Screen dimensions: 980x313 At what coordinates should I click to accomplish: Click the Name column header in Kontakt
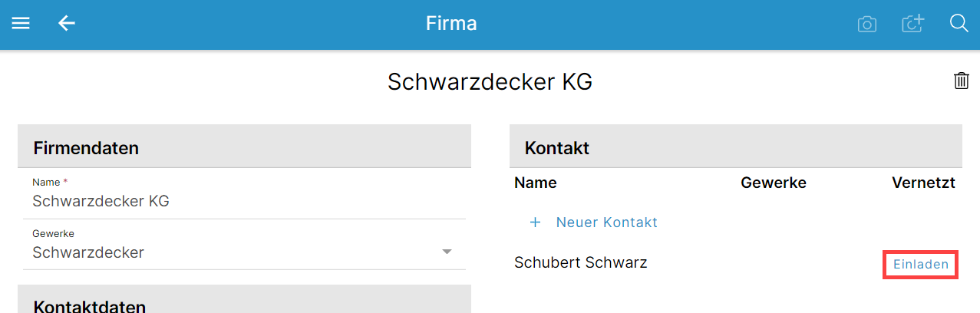536,183
